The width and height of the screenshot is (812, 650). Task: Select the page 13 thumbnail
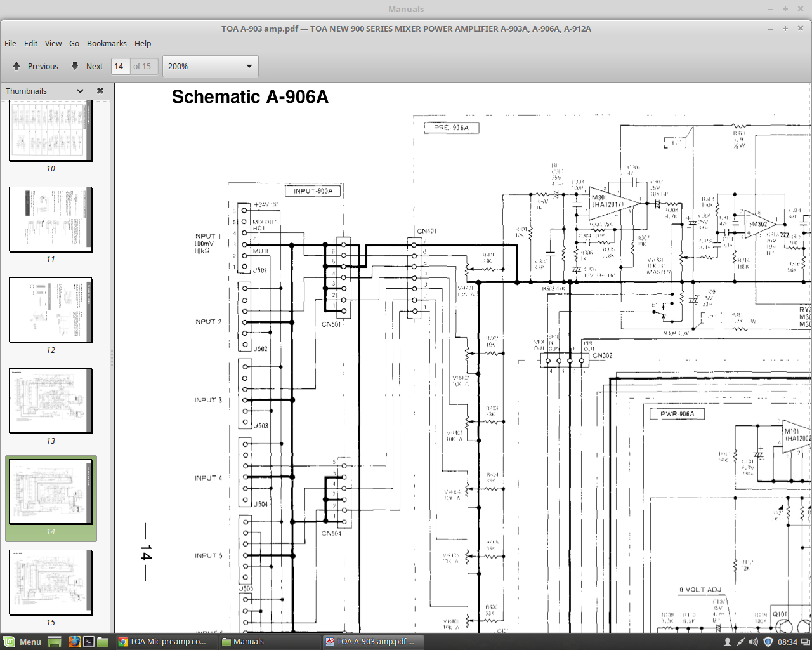point(51,401)
